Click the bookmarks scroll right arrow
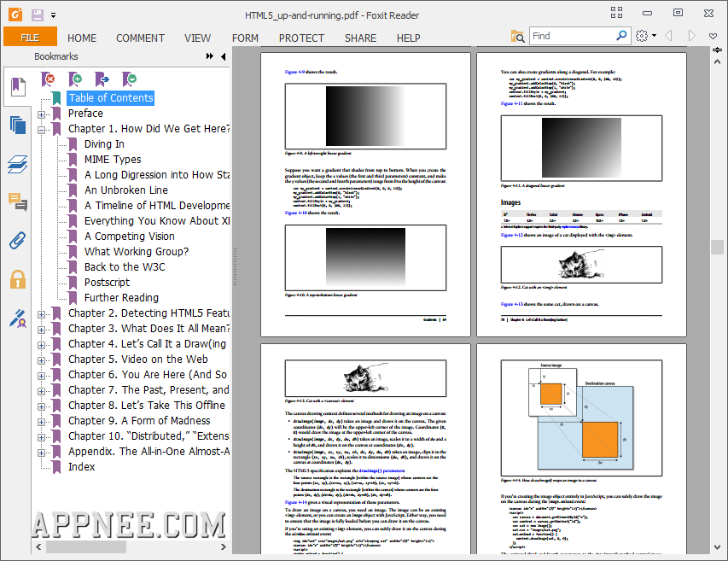Viewport: 728px width, 561px height. (x=224, y=546)
